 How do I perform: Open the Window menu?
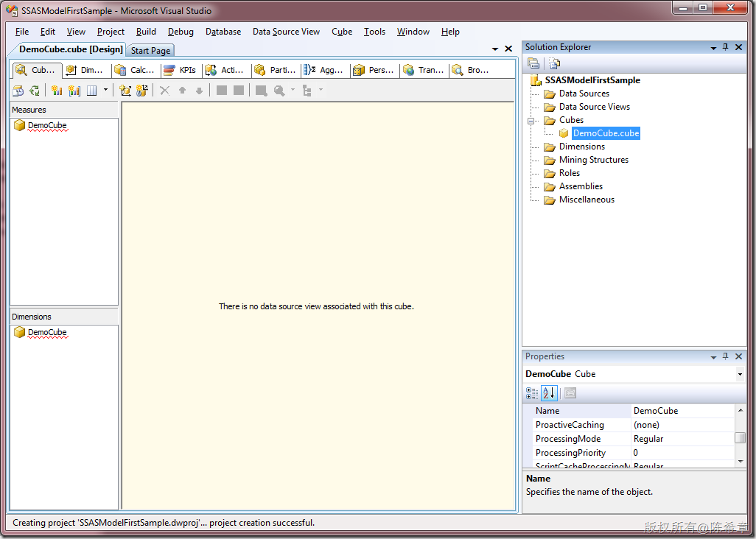pos(413,32)
